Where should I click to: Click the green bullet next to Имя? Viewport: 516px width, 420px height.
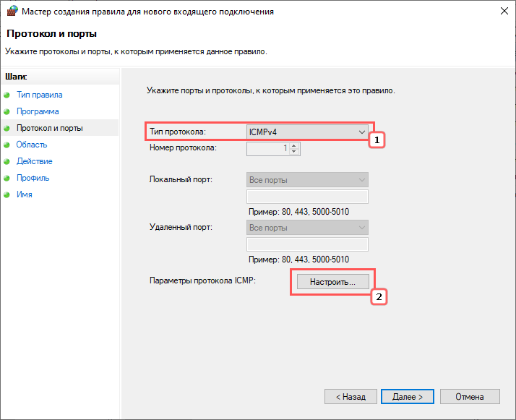7,195
